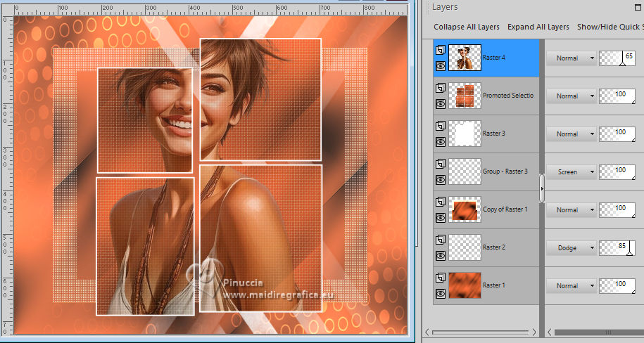This screenshot has height=343, width=644.
Task: Click the Promoted Selection layer type icon
Action: click(x=441, y=88)
